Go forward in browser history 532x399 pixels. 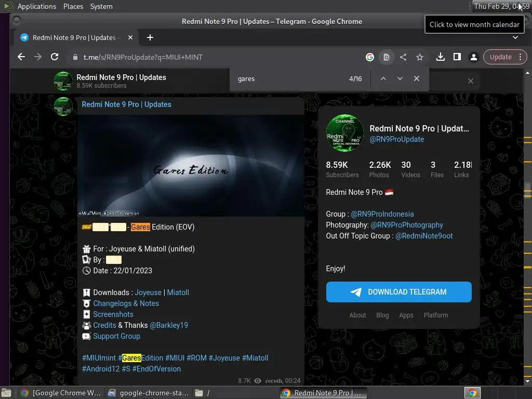point(37,57)
